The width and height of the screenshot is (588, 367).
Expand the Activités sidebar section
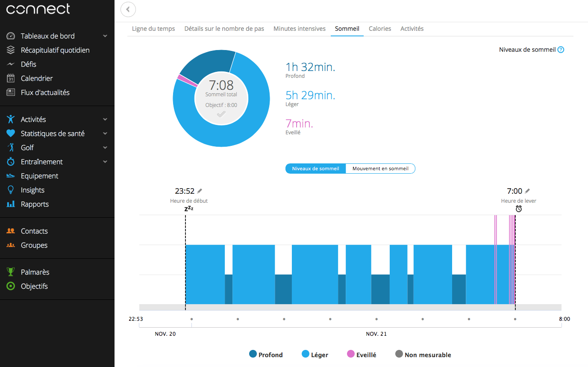pyautogui.click(x=105, y=119)
